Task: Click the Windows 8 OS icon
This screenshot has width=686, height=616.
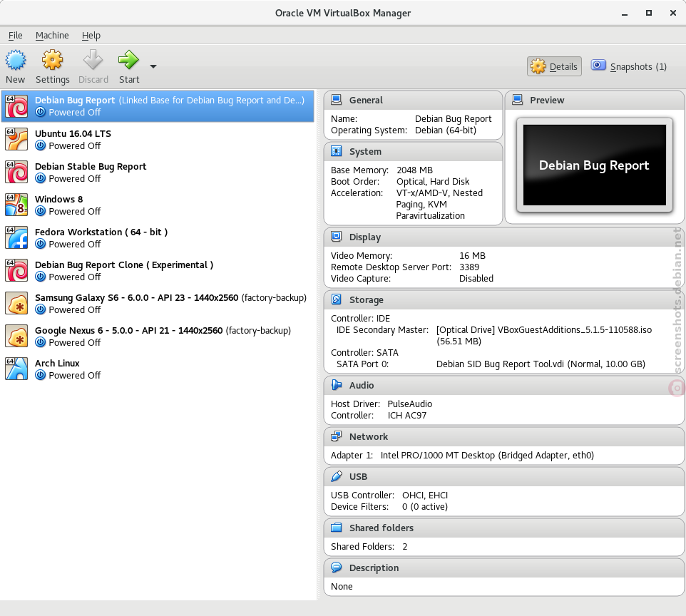Action: tap(16, 205)
